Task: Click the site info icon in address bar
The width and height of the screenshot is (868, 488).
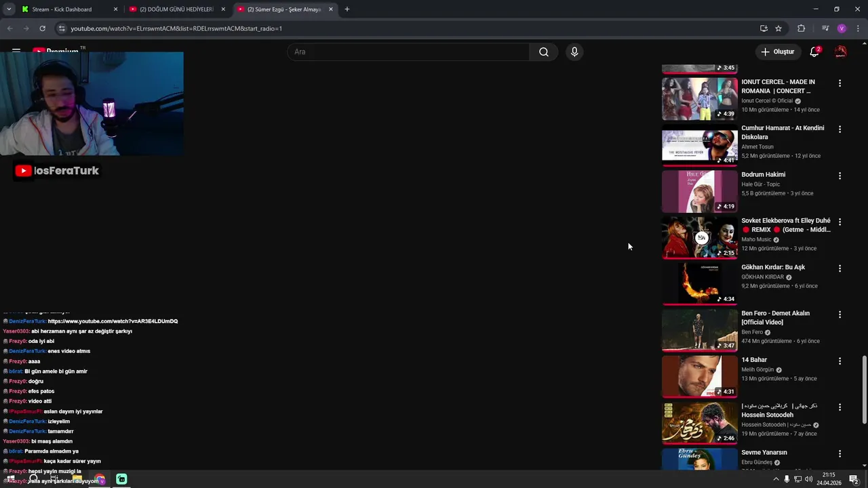Action: pyautogui.click(x=62, y=28)
